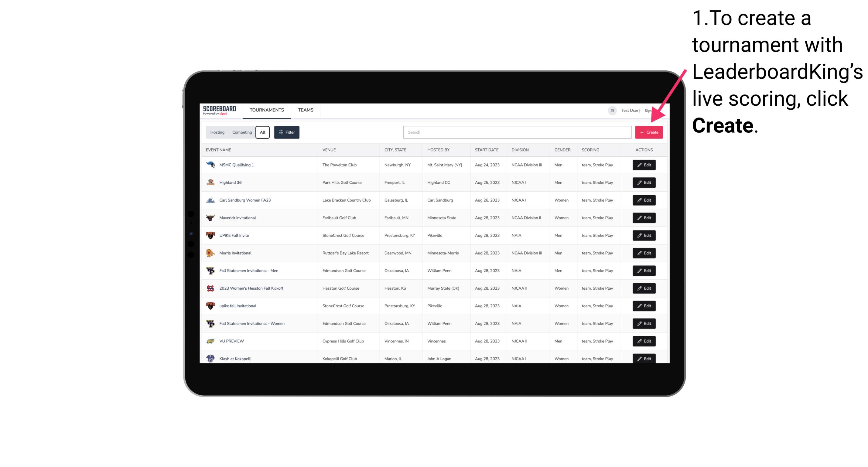Click the Hosting toggle to filter events

217,132
